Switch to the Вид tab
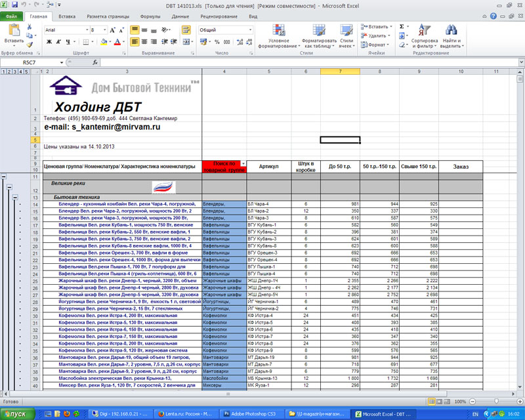 coord(253,16)
